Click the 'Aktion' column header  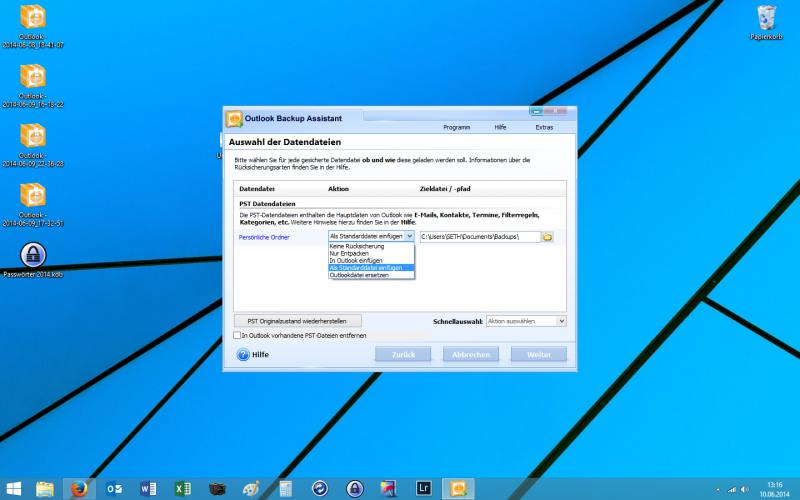click(338, 189)
